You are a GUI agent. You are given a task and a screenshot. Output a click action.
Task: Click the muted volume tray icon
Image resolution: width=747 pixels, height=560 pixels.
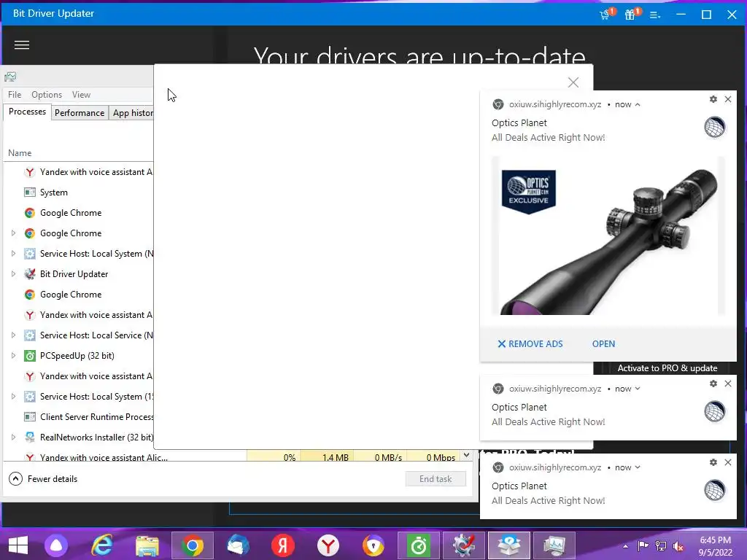[x=678, y=546]
